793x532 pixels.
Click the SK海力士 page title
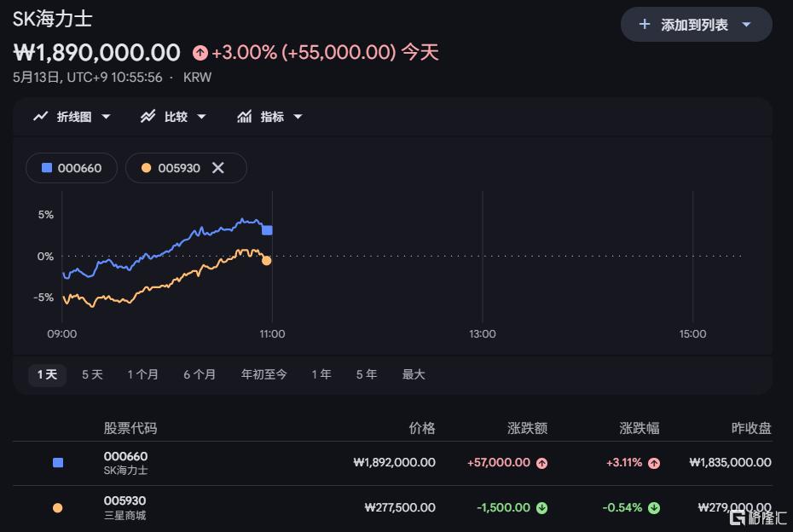pyautogui.click(x=53, y=20)
